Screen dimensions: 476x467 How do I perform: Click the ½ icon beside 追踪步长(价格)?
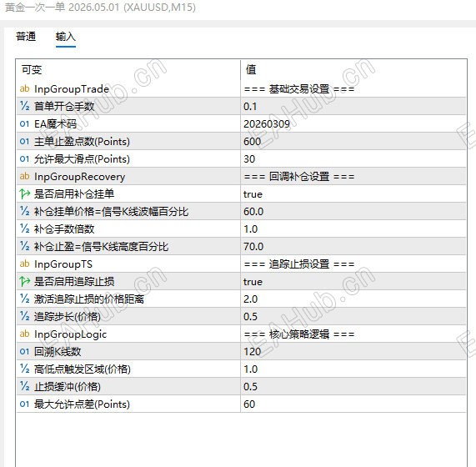point(24,316)
